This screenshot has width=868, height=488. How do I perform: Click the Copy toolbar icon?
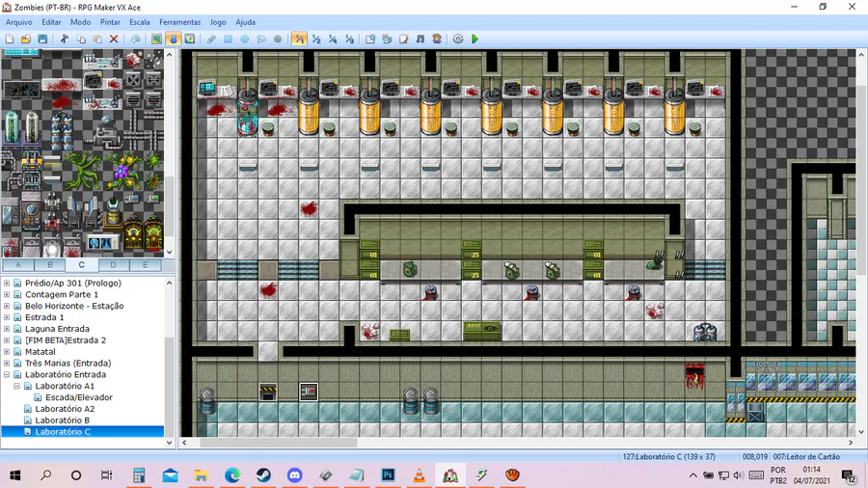(81, 39)
